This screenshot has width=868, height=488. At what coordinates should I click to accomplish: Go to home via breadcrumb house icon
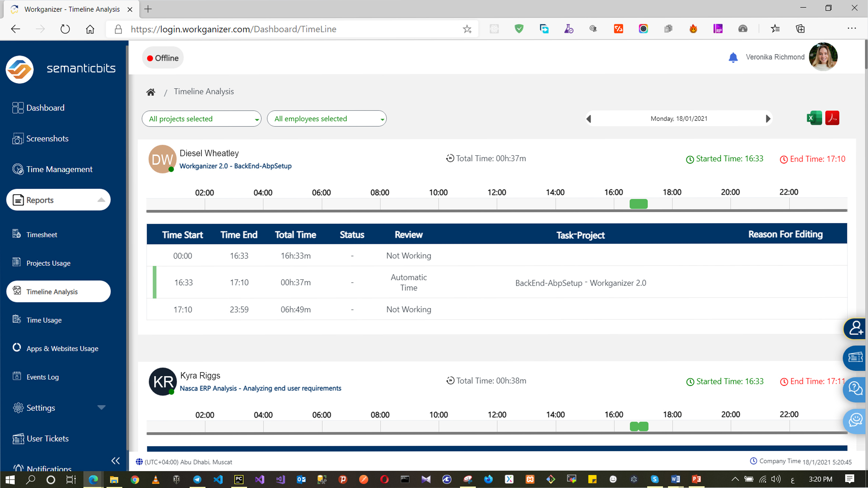(151, 92)
